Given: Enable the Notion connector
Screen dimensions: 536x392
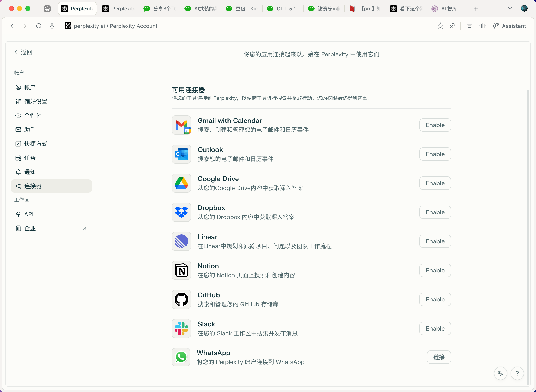Looking at the screenshot, I should (x=435, y=270).
